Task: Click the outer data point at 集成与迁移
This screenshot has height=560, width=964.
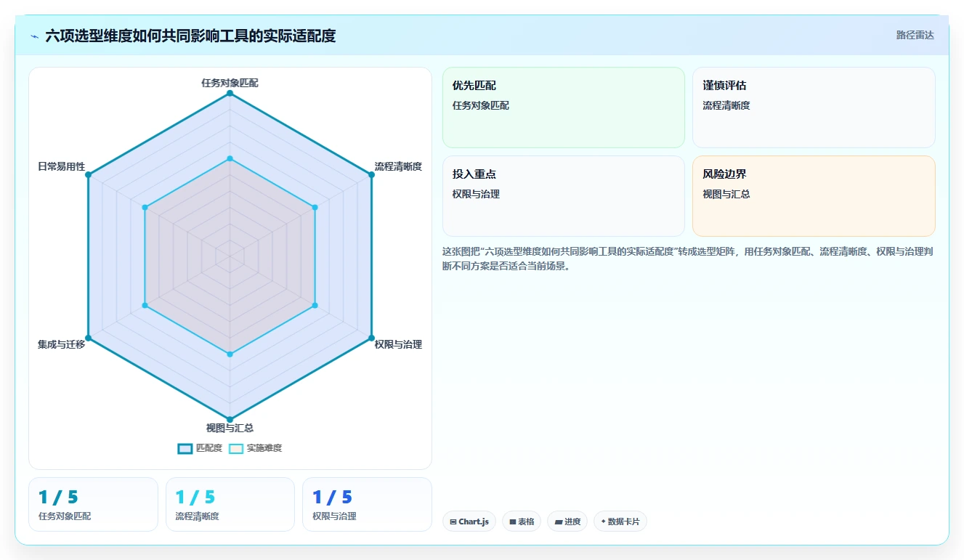Action: 88,338
